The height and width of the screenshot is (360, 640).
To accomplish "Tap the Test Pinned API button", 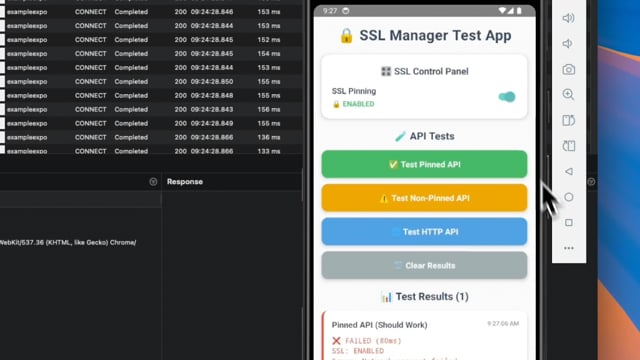I will 424,164.
